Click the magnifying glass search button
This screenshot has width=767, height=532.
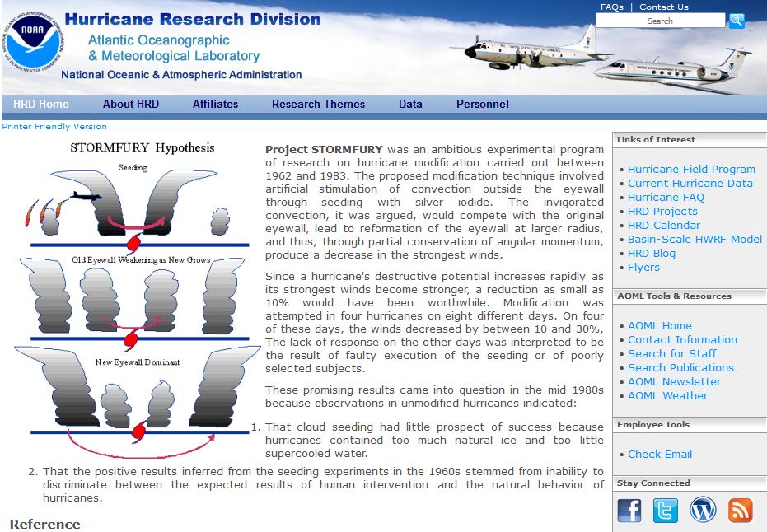[x=737, y=21]
